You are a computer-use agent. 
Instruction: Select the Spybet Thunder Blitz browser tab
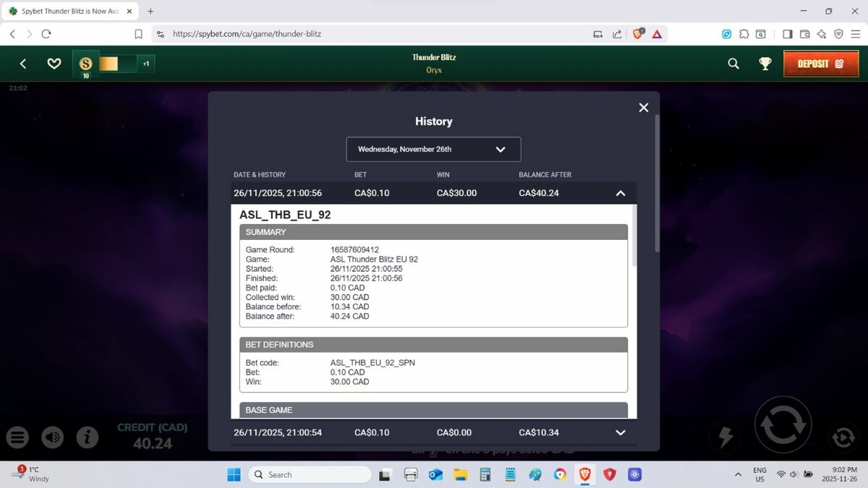pos(69,12)
